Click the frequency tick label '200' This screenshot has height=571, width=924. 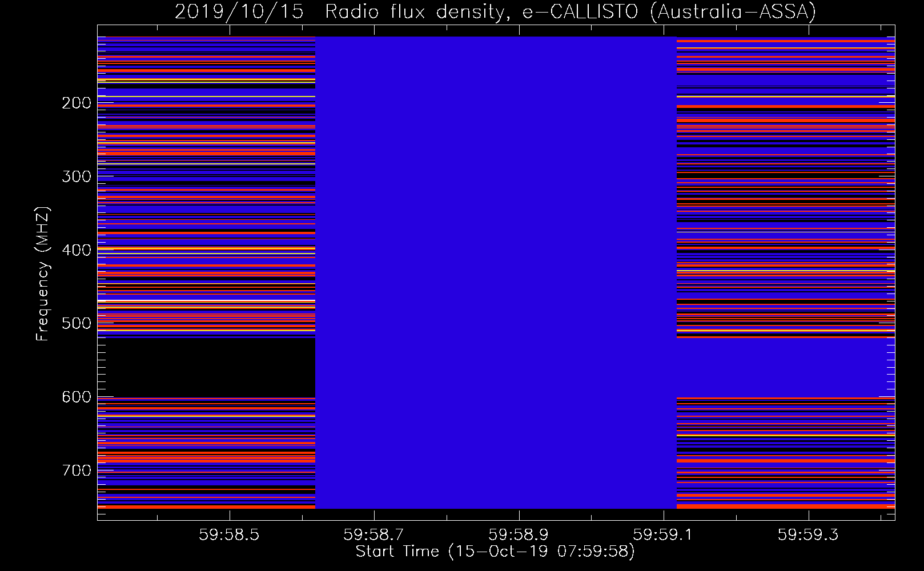[77, 103]
